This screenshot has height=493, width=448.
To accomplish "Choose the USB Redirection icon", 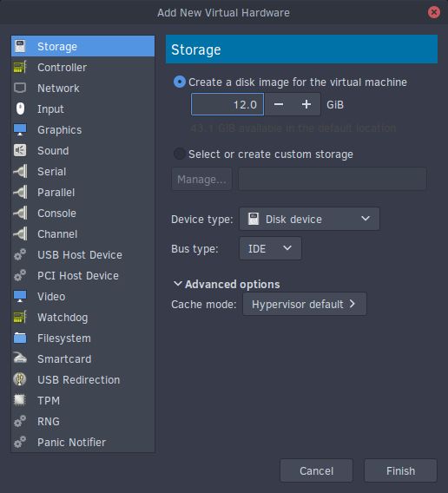I will [x=20, y=379].
